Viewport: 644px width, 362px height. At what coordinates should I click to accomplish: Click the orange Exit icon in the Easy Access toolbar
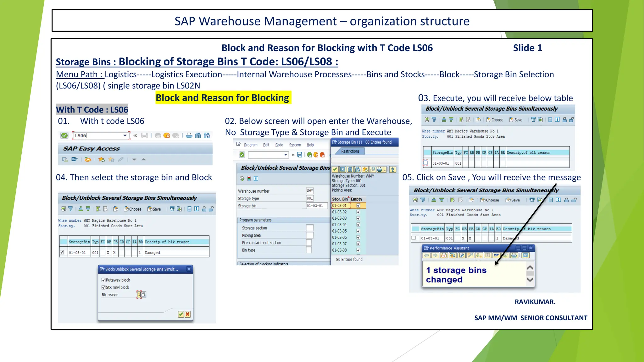[167, 135]
